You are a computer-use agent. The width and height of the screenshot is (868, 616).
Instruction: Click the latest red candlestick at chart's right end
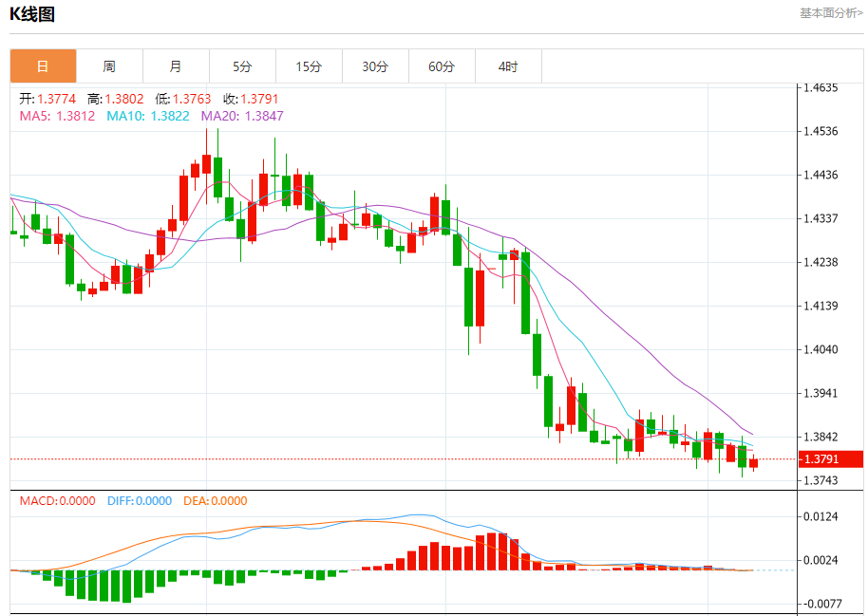click(x=753, y=463)
